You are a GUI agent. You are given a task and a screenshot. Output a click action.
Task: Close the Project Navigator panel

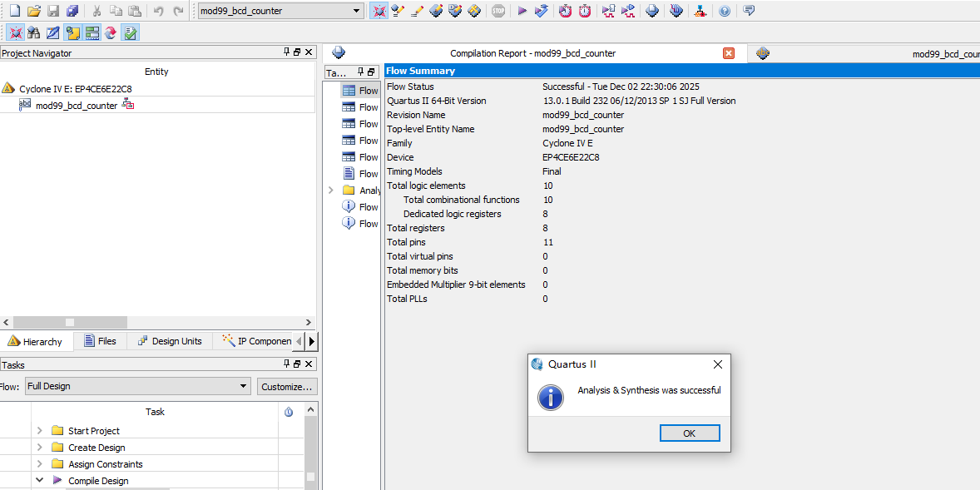(x=309, y=52)
